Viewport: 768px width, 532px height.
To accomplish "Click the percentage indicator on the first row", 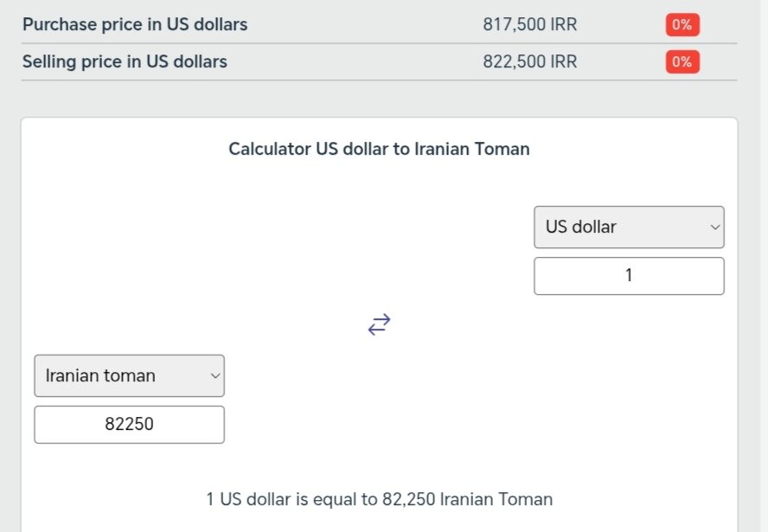I will pyautogui.click(x=682, y=24).
